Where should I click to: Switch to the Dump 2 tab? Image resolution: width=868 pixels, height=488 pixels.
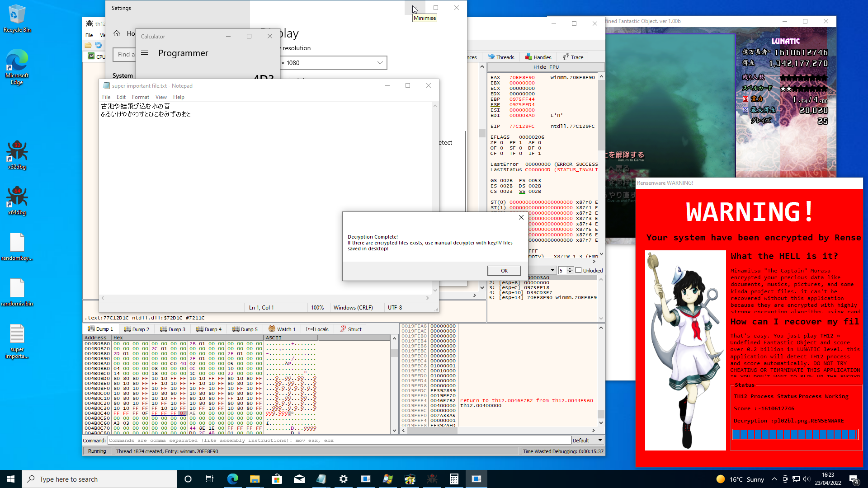[x=137, y=329]
